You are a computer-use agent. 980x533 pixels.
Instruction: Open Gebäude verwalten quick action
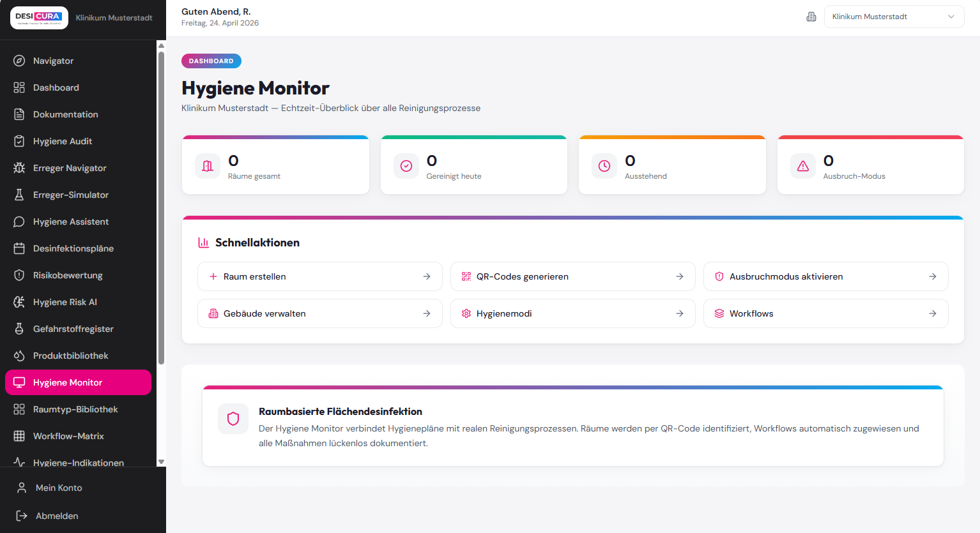tap(320, 313)
